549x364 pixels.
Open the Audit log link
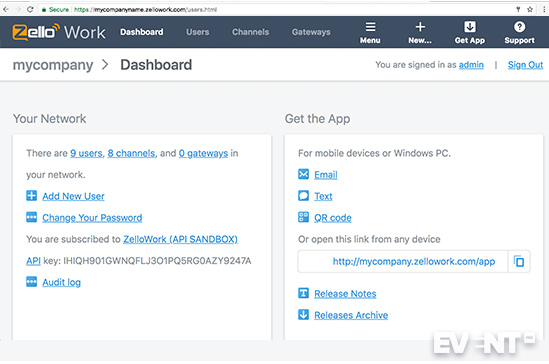coord(62,282)
